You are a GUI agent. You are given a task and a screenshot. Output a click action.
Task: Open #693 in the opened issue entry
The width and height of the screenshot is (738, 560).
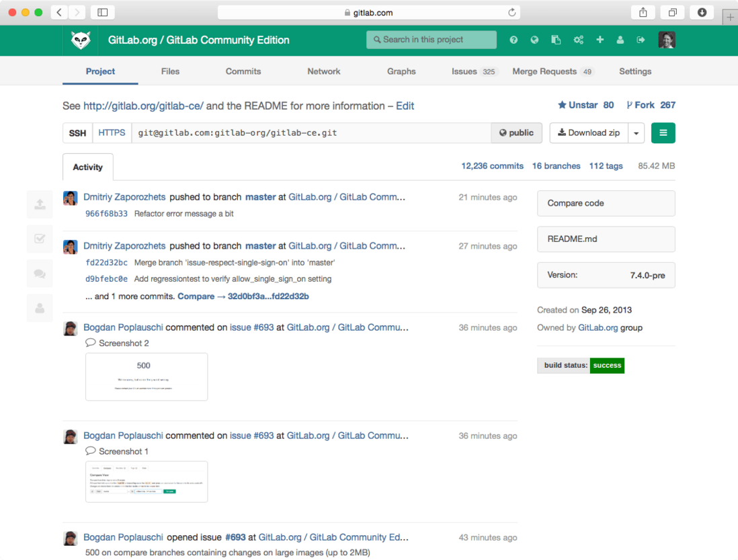[x=235, y=537]
